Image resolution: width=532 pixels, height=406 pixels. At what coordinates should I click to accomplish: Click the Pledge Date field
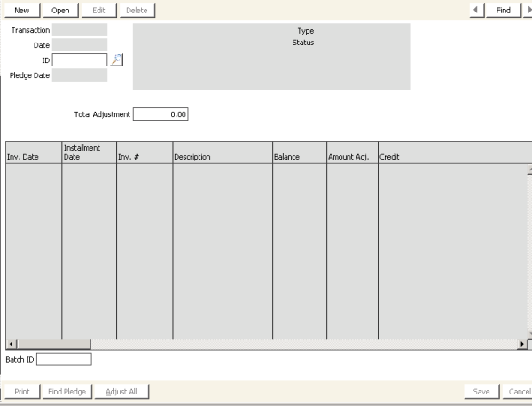[80, 75]
